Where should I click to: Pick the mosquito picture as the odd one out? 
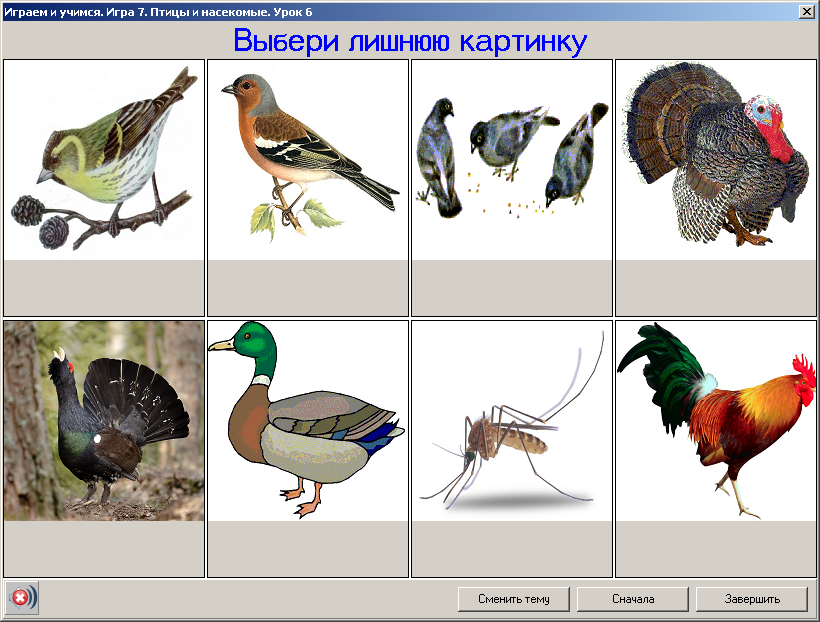(511, 421)
